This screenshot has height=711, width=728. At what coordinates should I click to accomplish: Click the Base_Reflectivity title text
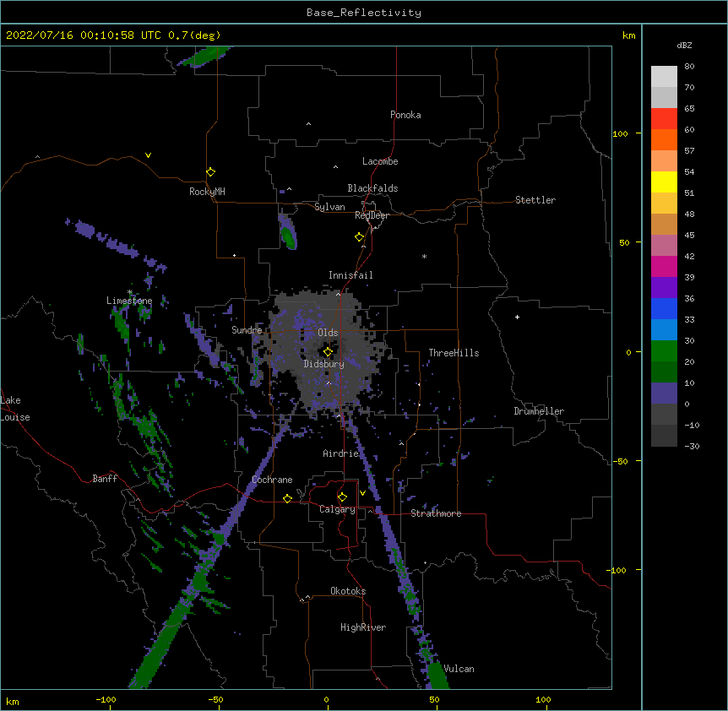point(364,13)
